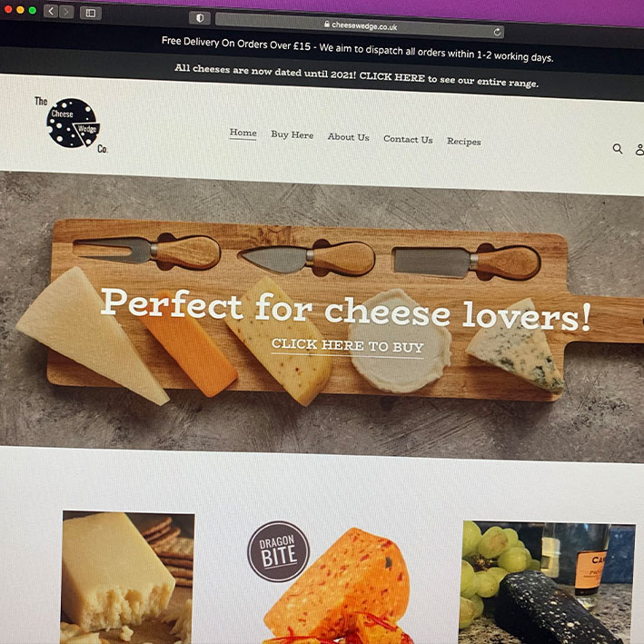Open the Buy Here menu item
The height and width of the screenshot is (644, 644).
pos(292,134)
